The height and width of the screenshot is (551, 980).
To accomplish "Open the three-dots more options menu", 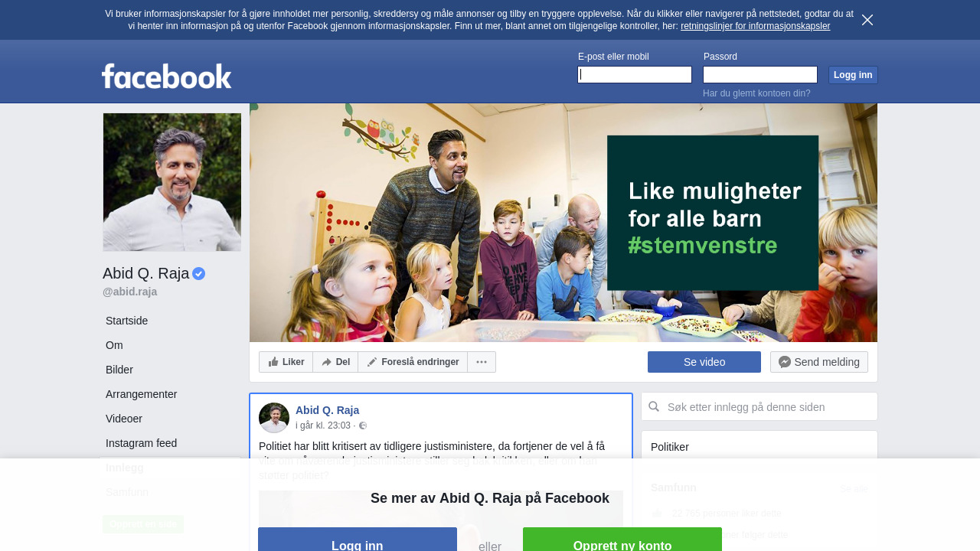I will (482, 362).
